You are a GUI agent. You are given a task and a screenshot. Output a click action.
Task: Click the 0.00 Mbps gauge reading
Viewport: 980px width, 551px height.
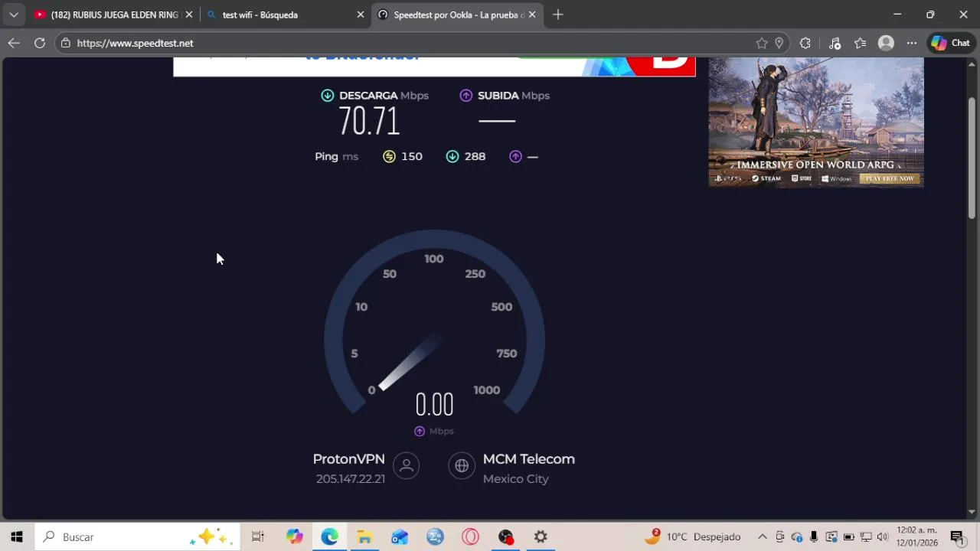[x=434, y=404]
